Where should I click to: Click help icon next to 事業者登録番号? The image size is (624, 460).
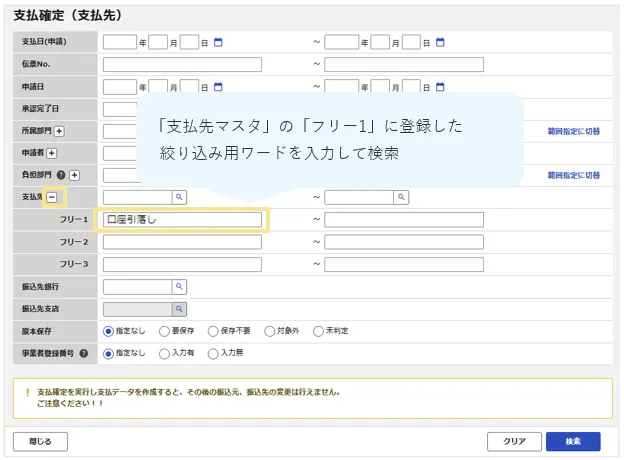(x=83, y=353)
